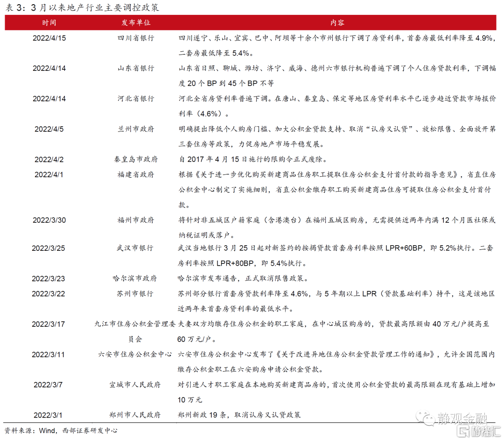Click the text '10 万元' in Xuancheng row
The width and height of the screenshot is (504, 441).
pyautogui.click(x=189, y=400)
